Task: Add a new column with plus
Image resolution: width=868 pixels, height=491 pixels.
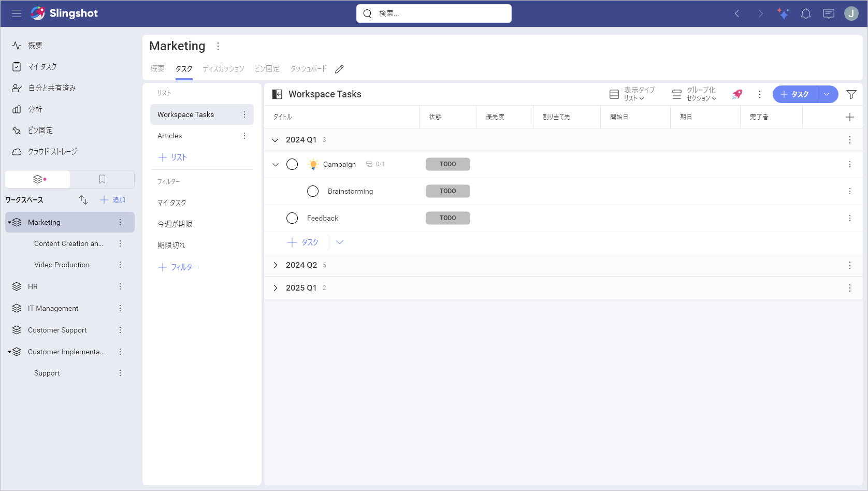Action: click(x=850, y=117)
